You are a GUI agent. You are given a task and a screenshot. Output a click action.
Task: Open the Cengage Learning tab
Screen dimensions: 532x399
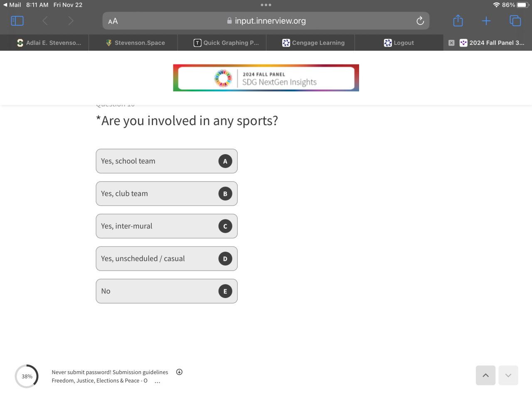pyautogui.click(x=313, y=43)
